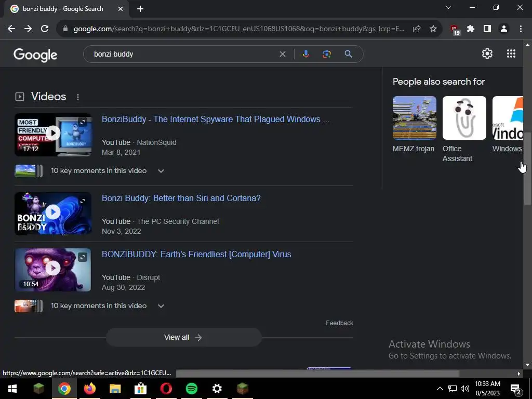View site information via the lock icon

point(65,29)
